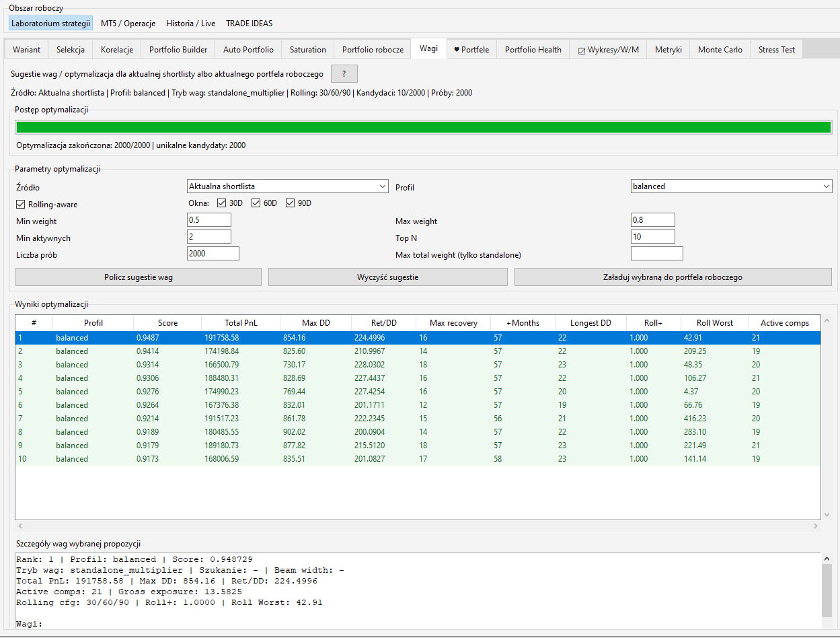Uncheck the 90D window checkbox

coord(291,203)
